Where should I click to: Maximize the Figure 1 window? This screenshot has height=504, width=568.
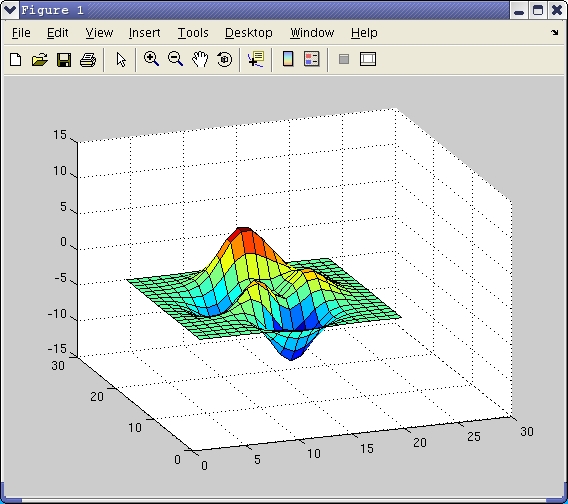click(538, 10)
